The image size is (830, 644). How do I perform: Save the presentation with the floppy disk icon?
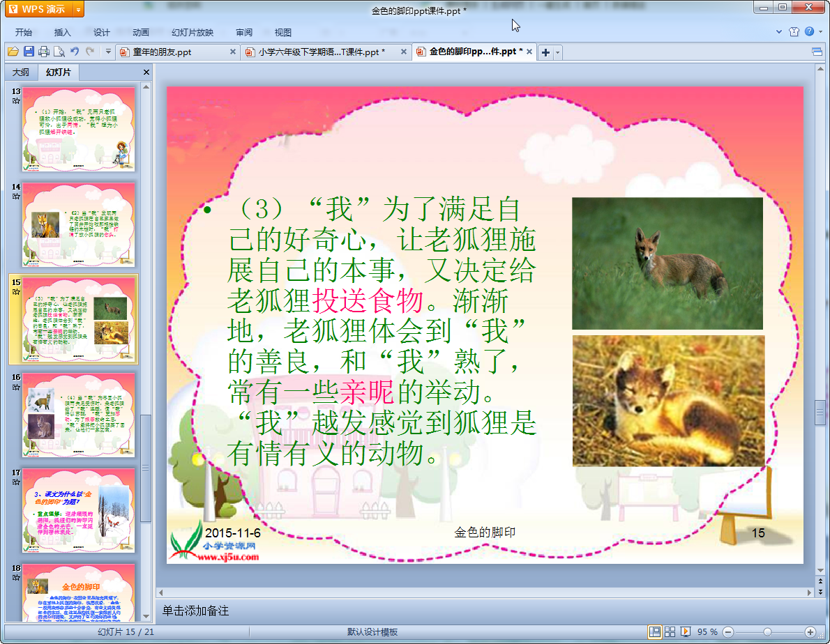(29, 52)
